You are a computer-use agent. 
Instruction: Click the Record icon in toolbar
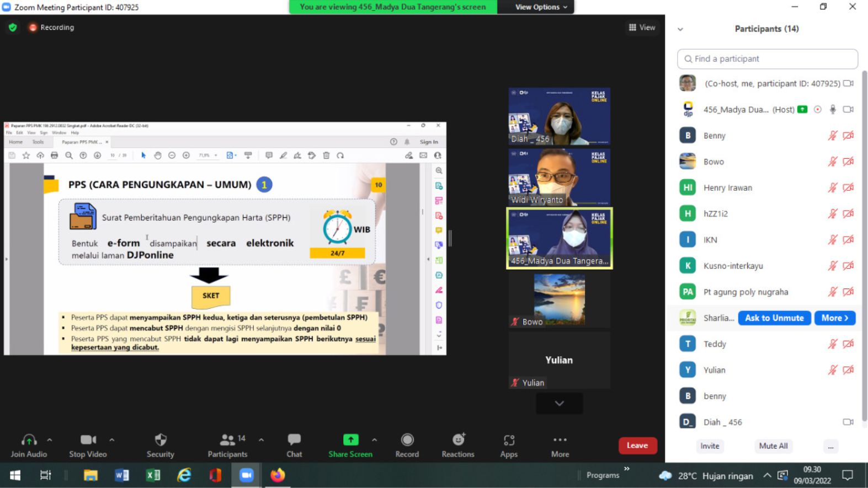407,445
